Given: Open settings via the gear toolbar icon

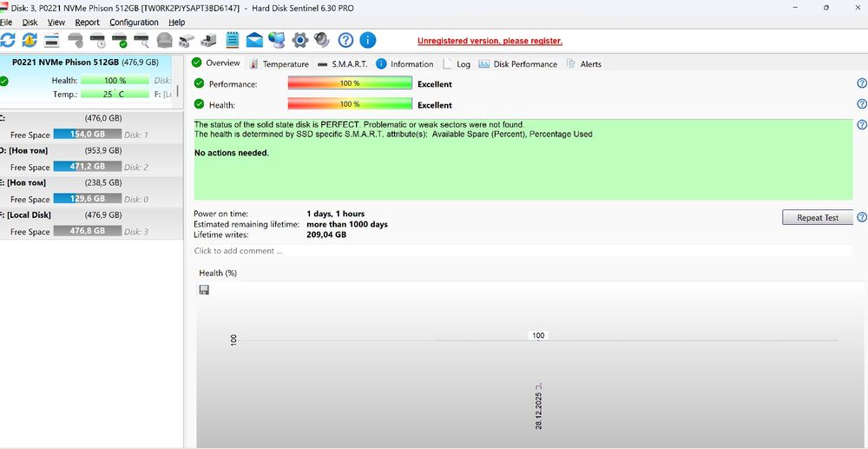Looking at the screenshot, I should 299,40.
